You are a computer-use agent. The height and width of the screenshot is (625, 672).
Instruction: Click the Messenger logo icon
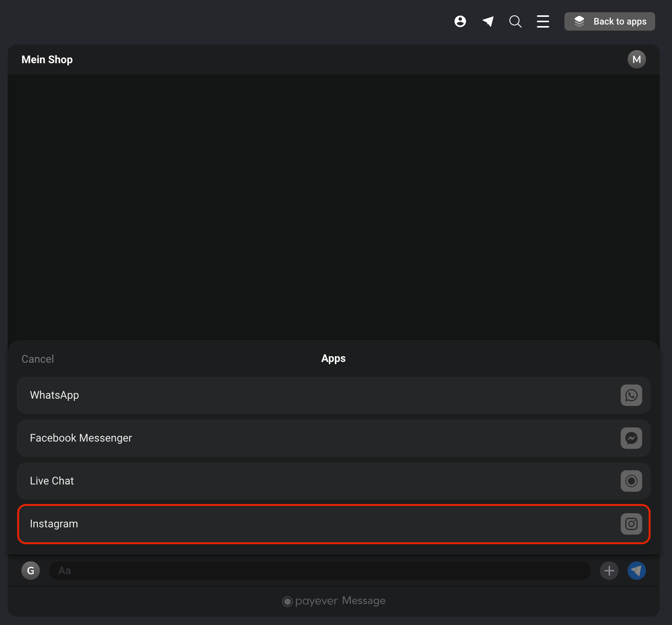631,438
